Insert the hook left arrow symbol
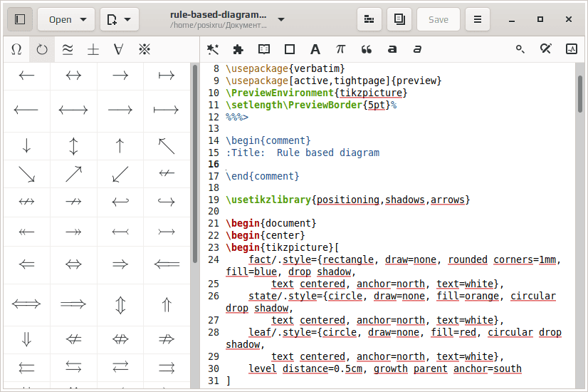The width and height of the screenshot is (588, 392). (x=120, y=202)
